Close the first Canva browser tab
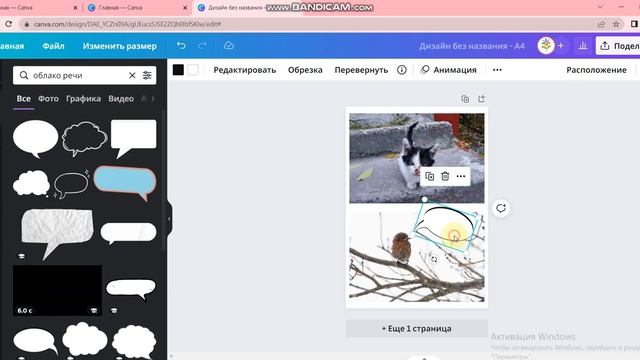Image resolution: width=640 pixels, height=360 pixels. [75, 7]
